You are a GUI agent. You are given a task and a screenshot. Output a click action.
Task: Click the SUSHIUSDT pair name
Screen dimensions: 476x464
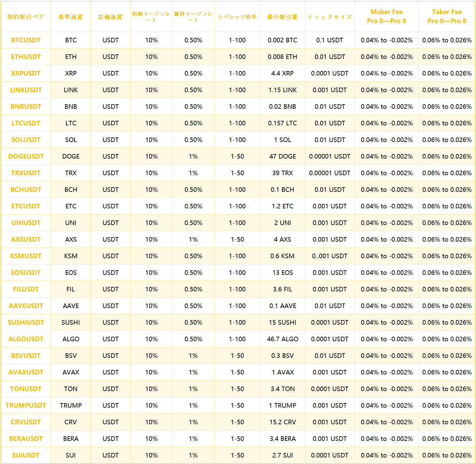click(x=26, y=322)
